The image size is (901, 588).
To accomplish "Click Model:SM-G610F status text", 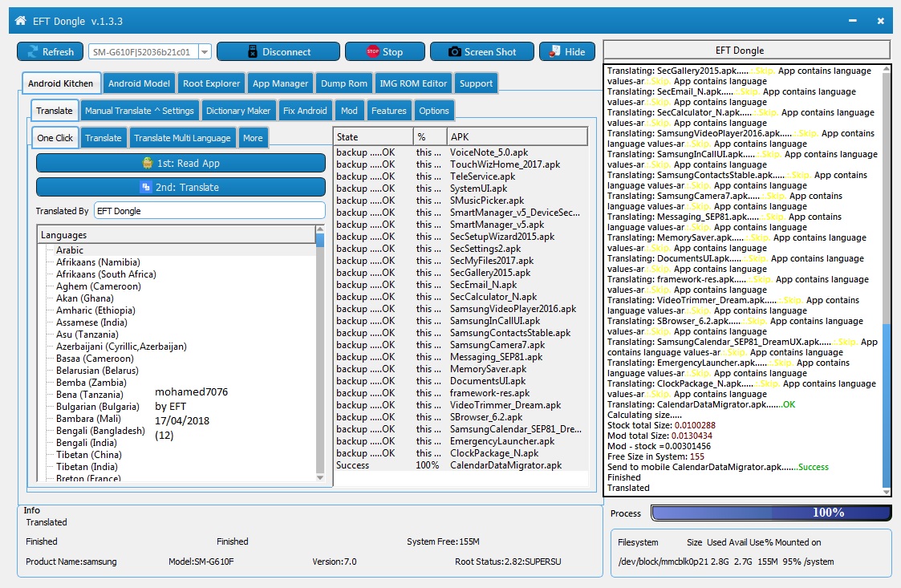I will coord(201,562).
